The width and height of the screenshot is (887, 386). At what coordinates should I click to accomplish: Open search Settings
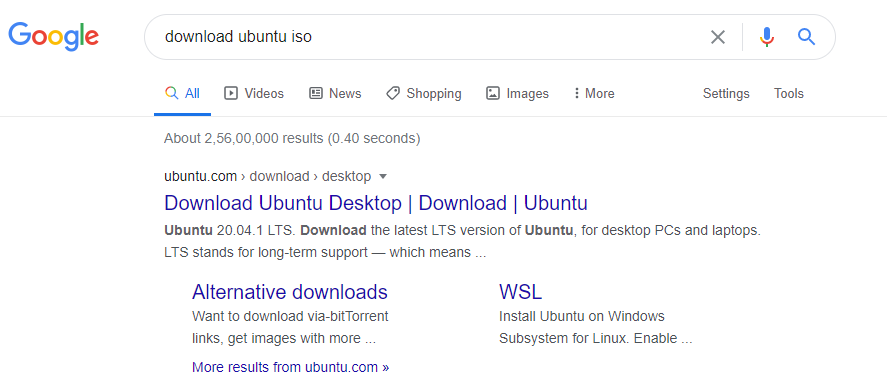[x=726, y=93]
